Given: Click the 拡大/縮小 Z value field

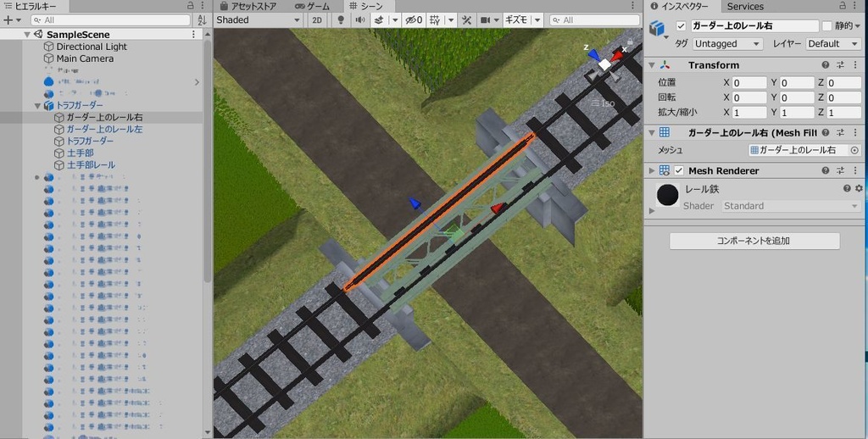Looking at the screenshot, I should (x=844, y=113).
